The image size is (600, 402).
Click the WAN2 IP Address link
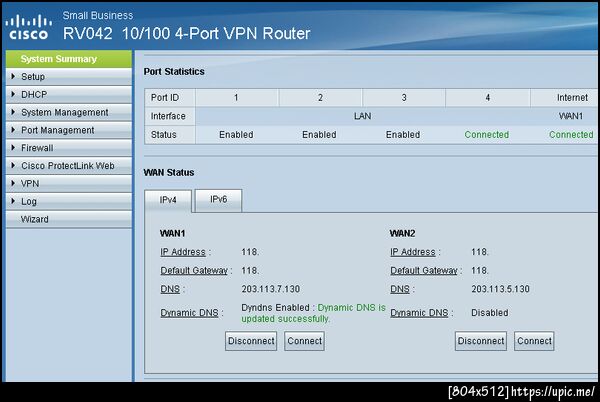click(413, 252)
